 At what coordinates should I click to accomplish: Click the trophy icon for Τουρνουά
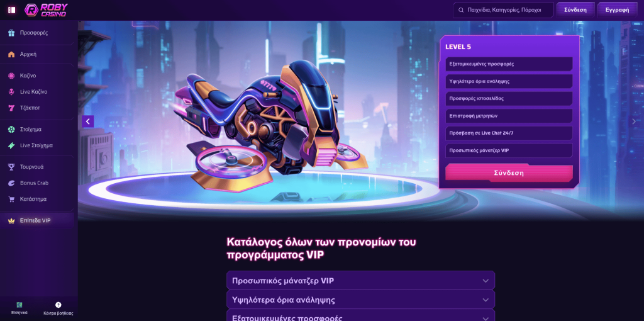pyautogui.click(x=11, y=167)
